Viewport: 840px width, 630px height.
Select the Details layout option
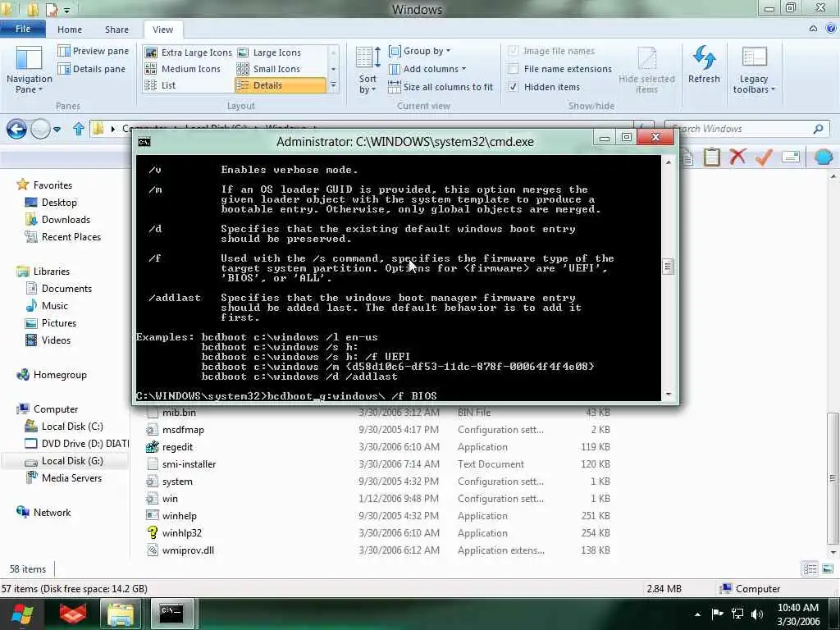tap(281, 85)
